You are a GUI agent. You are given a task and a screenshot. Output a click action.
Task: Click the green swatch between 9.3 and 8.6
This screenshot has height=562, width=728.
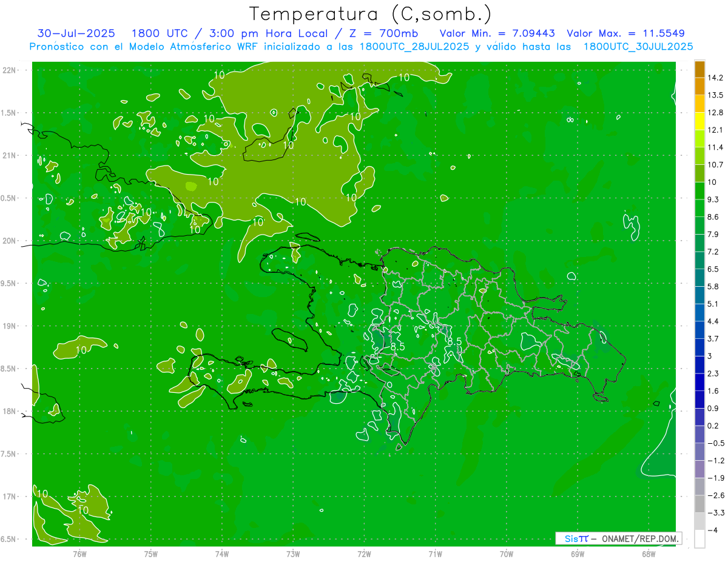point(699,208)
